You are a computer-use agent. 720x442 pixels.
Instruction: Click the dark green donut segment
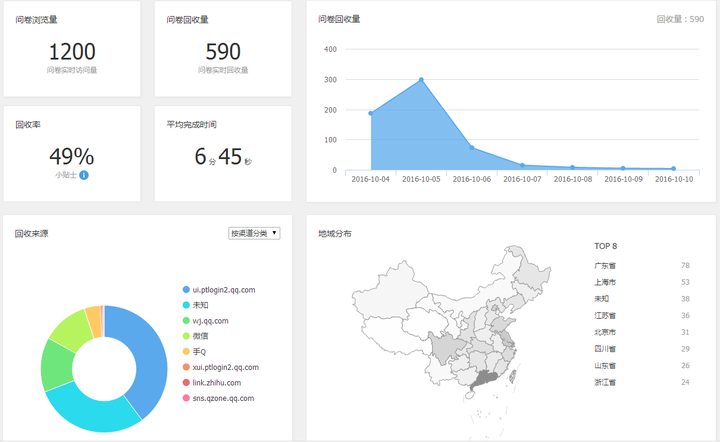click(56, 366)
